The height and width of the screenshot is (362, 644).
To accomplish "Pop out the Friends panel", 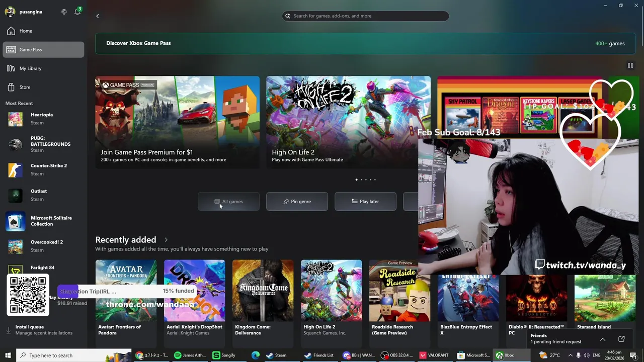I will click(621, 339).
